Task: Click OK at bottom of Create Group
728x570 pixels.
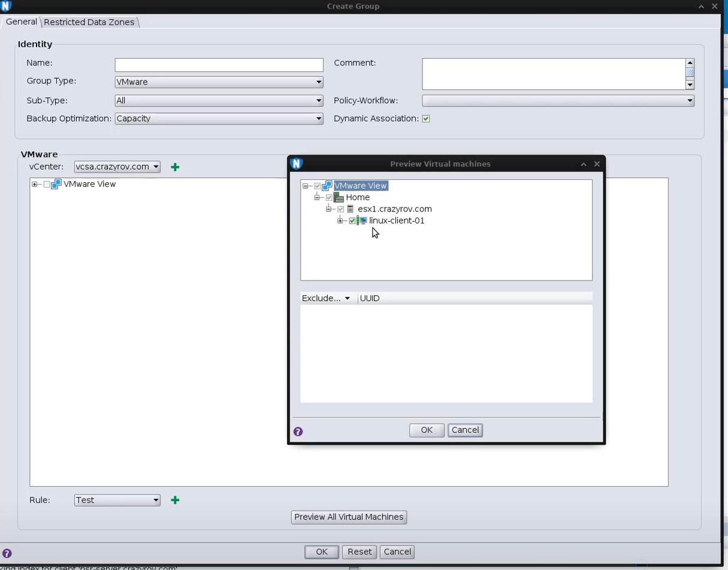Action: click(322, 552)
